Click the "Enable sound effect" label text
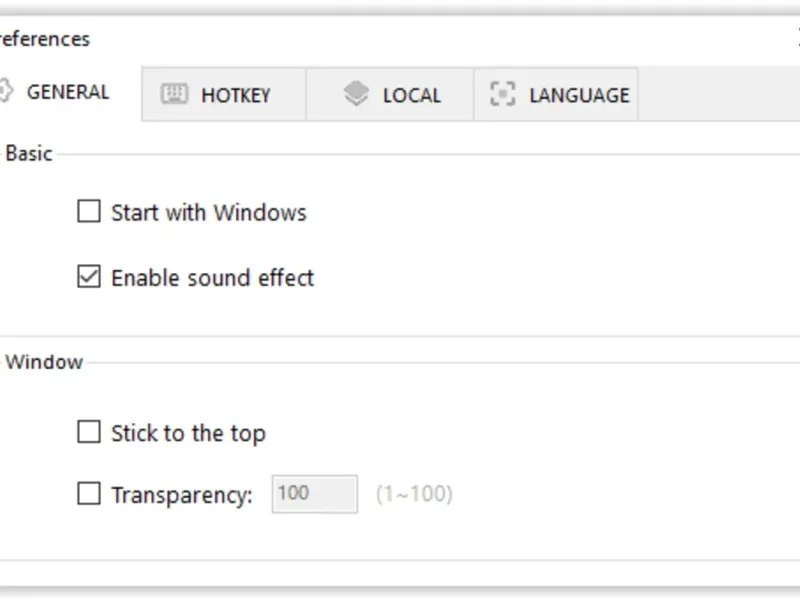Viewport: 800px width, 600px height. pos(212,278)
